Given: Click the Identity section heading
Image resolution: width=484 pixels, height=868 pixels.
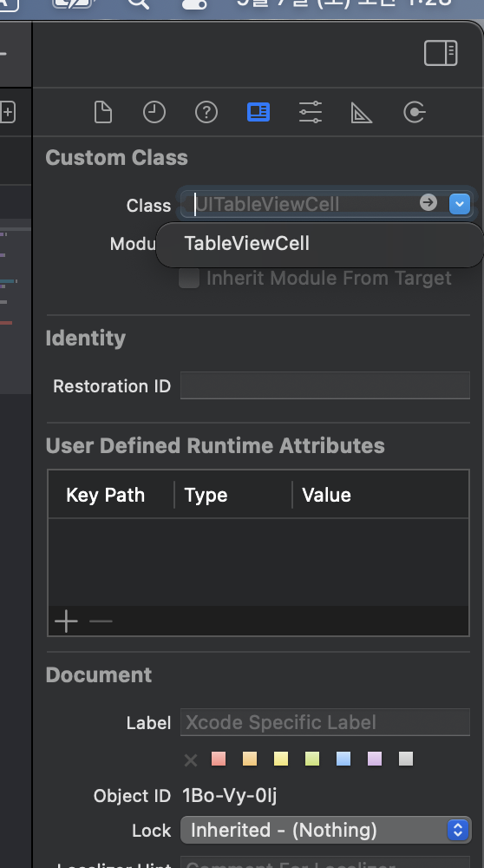Looking at the screenshot, I should [86, 339].
